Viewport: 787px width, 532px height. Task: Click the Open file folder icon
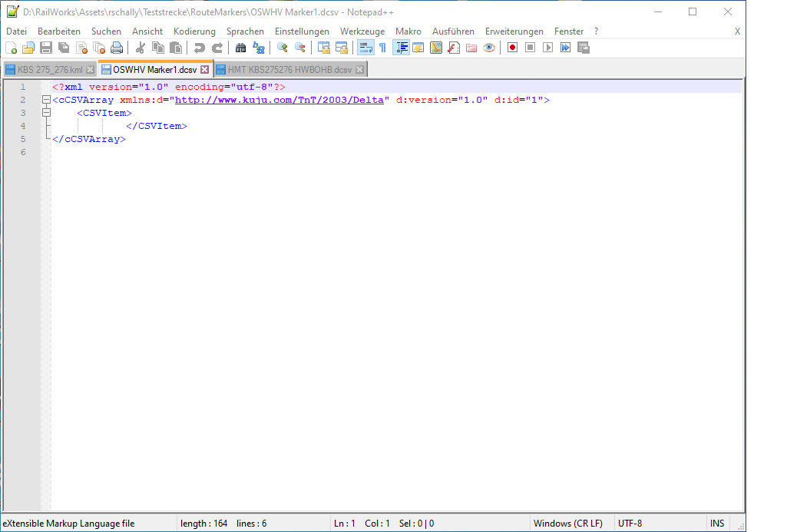(x=28, y=48)
